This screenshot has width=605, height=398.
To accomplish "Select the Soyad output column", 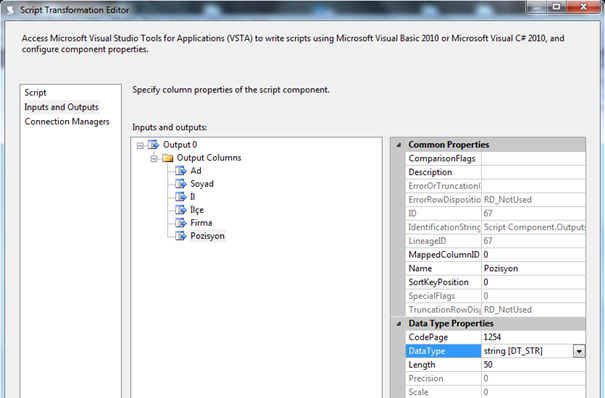I will [x=202, y=184].
